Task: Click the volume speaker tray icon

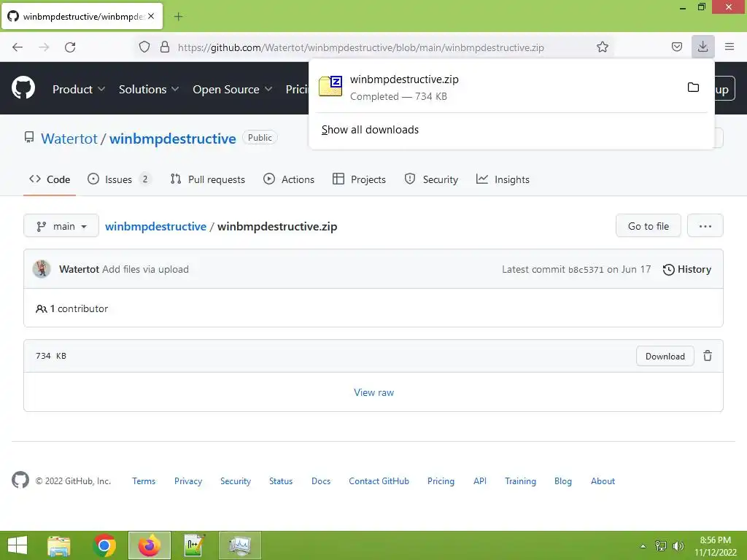Action: click(678, 546)
